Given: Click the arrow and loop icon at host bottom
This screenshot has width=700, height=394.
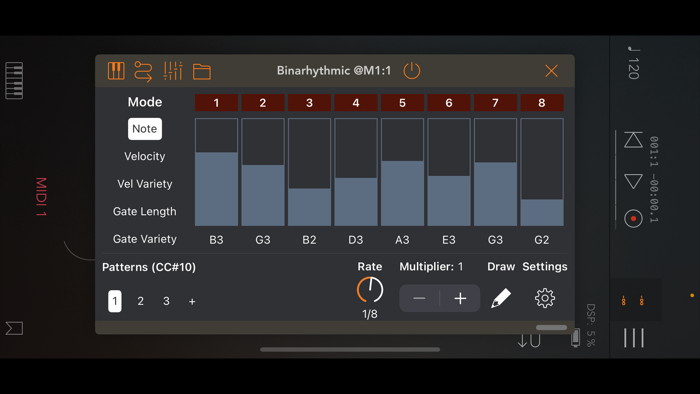Looking at the screenshot, I should [529, 341].
